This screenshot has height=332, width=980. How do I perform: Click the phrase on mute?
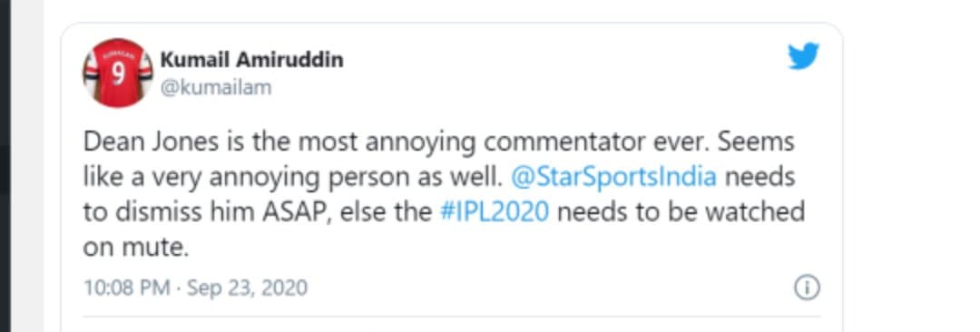(135, 248)
